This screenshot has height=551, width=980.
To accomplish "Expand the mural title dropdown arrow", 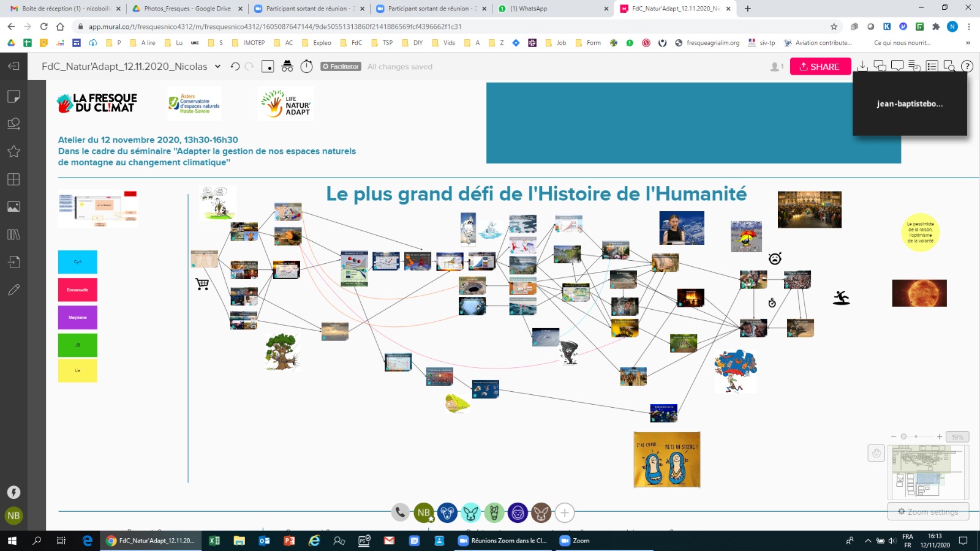I will [x=217, y=67].
